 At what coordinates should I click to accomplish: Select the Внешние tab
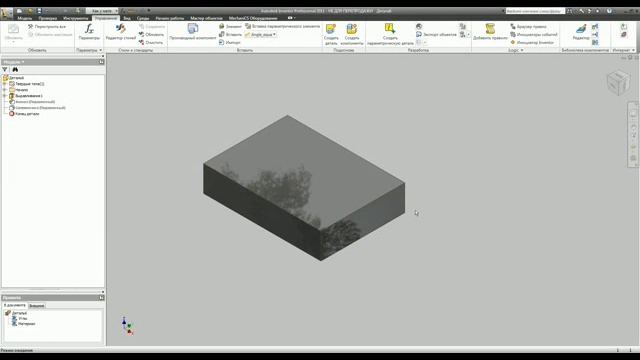[x=37, y=306]
